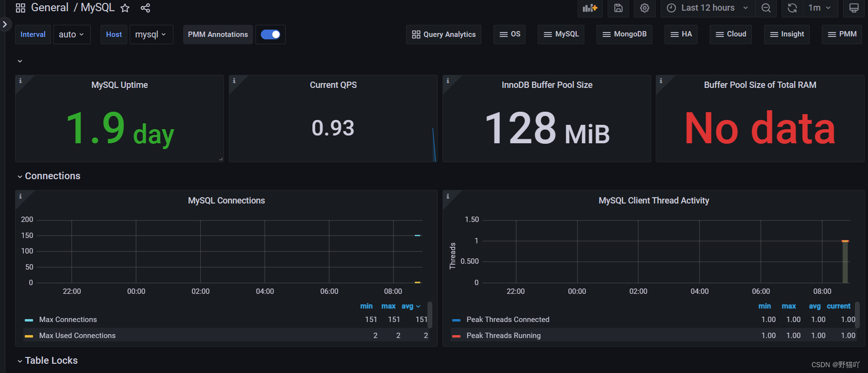Image resolution: width=868 pixels, height=373 pixels.
Task: Toggle Max Connections series in legend
Action: (68, 320)
